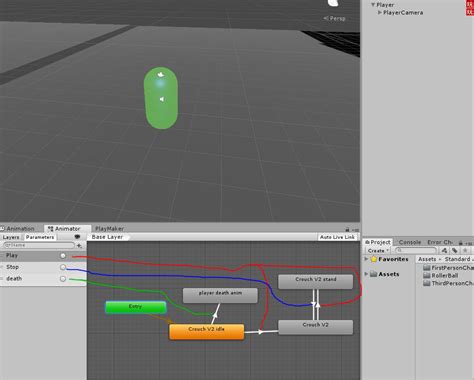This screenshot has width=474, height=380.
Task: Expand the Favorites tree item
Action: tap(366, 259)
